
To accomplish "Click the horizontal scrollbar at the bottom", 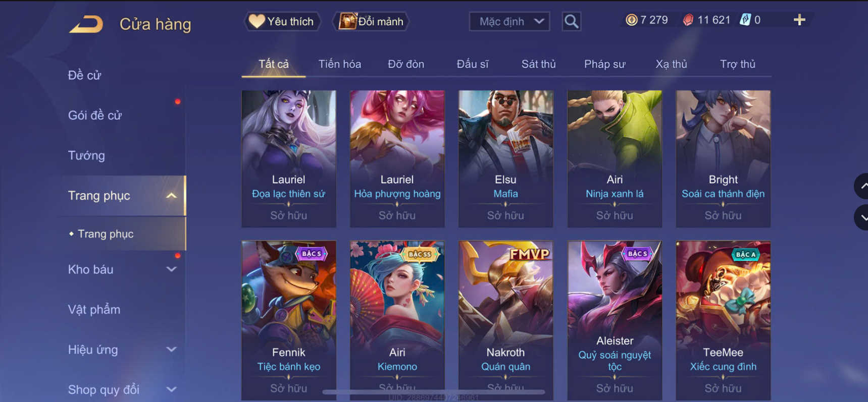I will pyautogui.click(x=433, y=391).
